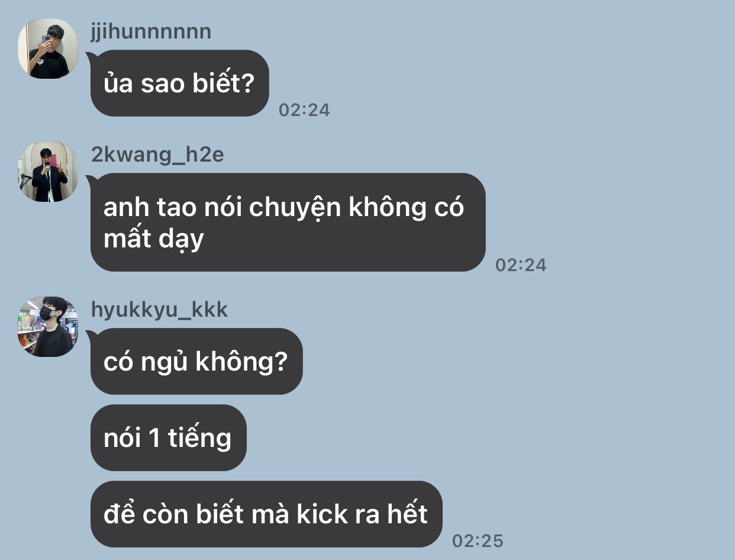The height and width of the screenshot is (560, 735).
Task: Select the "ủa sao biết?" message bubble
Action: [180, 83]
